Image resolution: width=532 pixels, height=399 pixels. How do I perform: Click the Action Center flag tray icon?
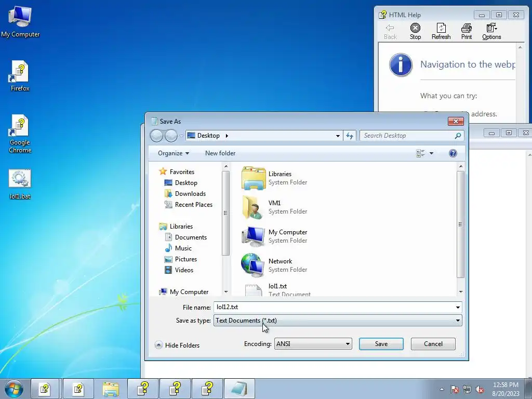(454, 389)
